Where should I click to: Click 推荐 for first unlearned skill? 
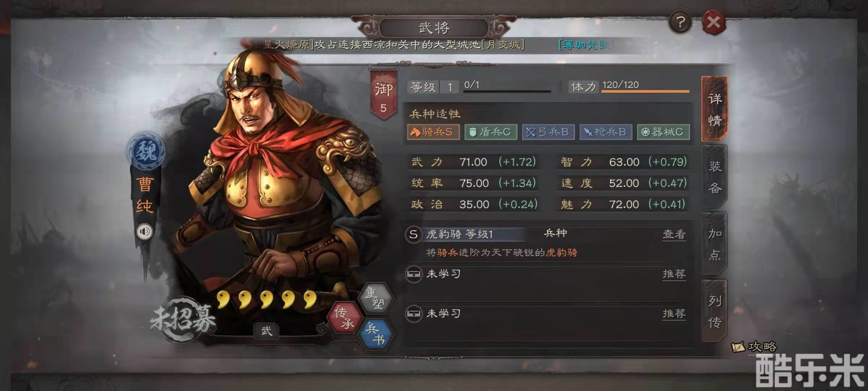click(674, 274)
